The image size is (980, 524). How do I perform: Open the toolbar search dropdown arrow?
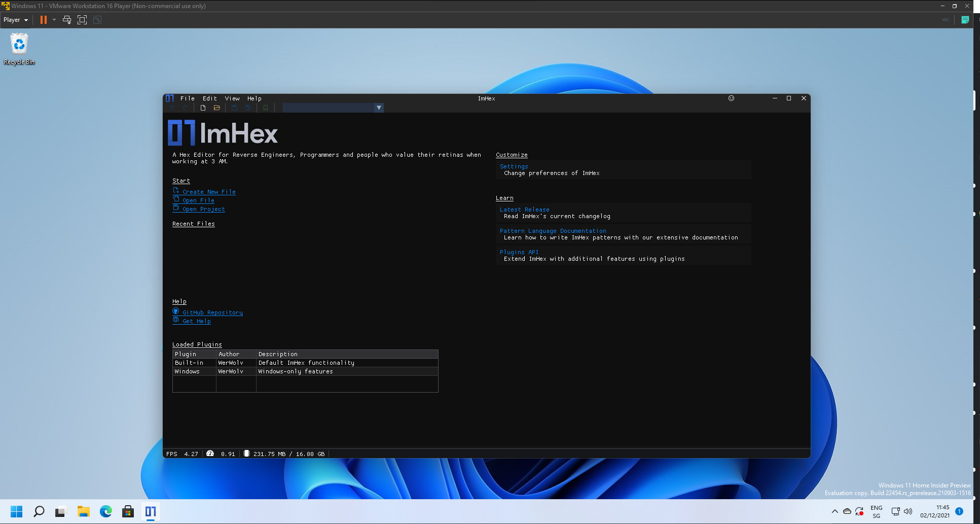pyautogui.click(x=379, y=108)
